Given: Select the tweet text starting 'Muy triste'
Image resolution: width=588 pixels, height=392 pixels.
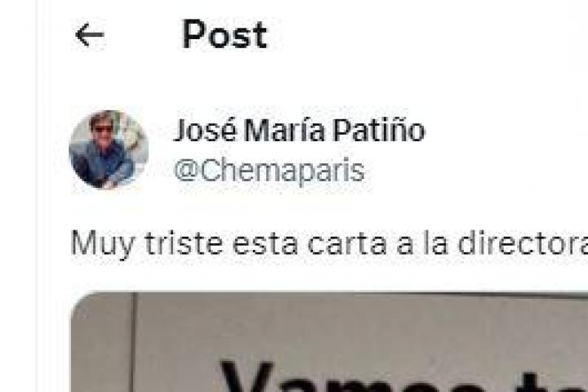Looking at the screenshot, I should click(329, 244).
